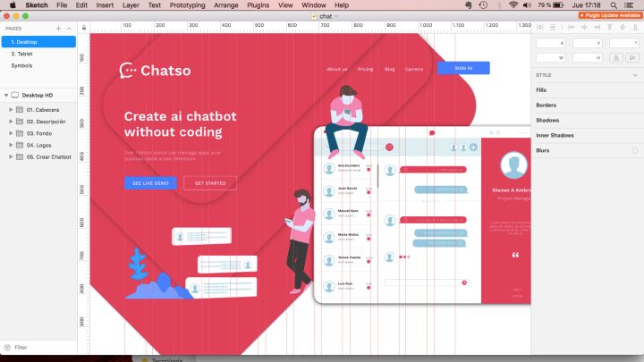The width and height of the screenshot is (644, 362).
Task: Click the filter icon in the layer list
Action: click(7, 347)
